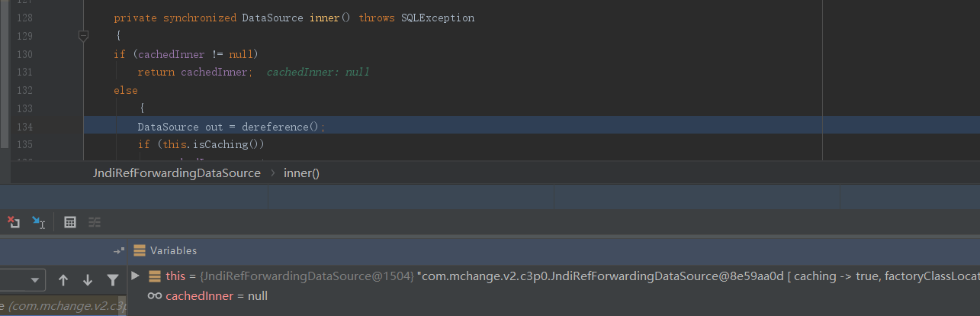Click the Run to Cursor icon
The width and height of the screenshot is (980, 316).
pyautogui.click(x=38, y=222)
